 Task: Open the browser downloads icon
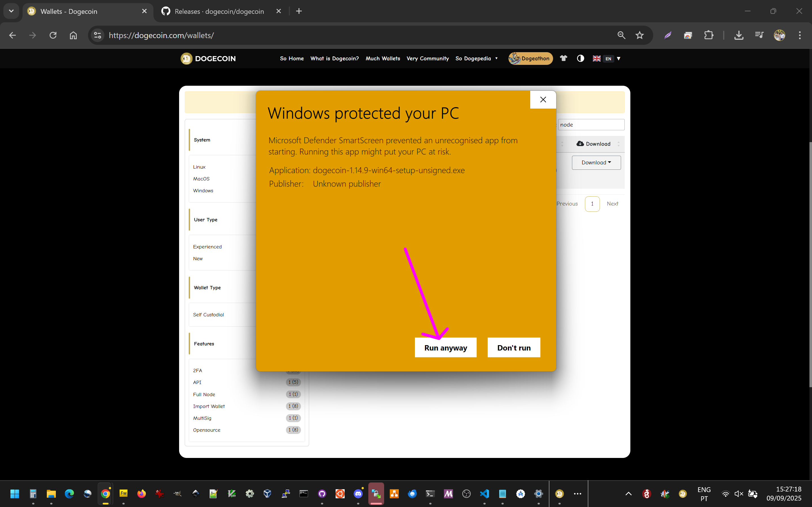(x=739, y=35)
